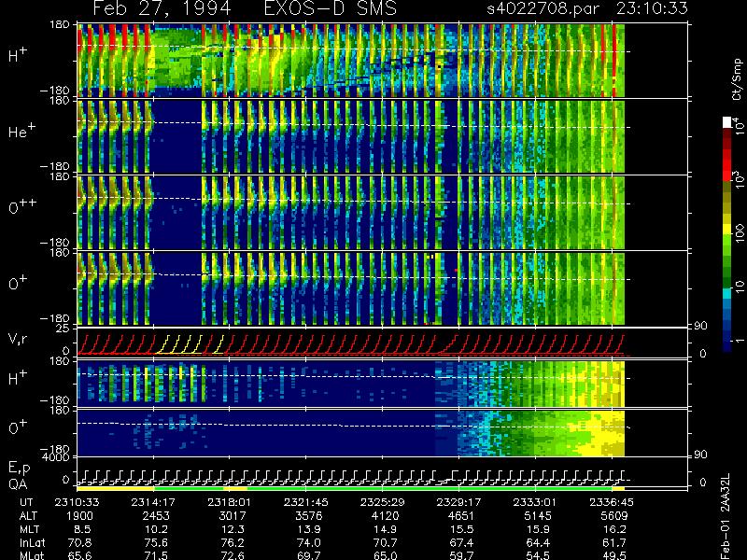Click the 'Feb 27, 1994' date title

pos(162,9)
